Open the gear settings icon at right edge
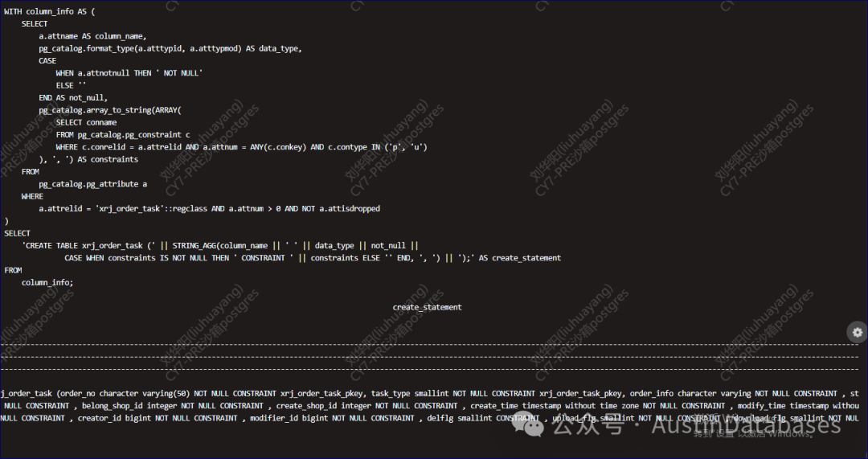868x459 pixels. tap(858, 332)
